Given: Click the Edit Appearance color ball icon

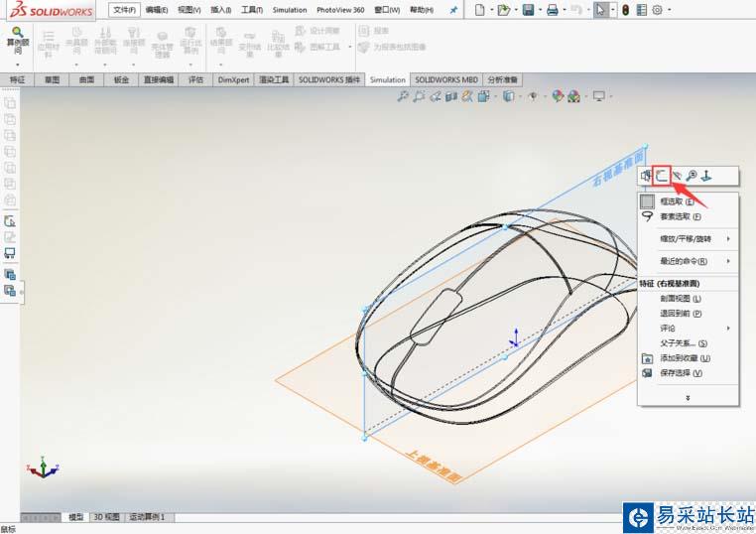Looking at the screenshot, I should point(558,96).
